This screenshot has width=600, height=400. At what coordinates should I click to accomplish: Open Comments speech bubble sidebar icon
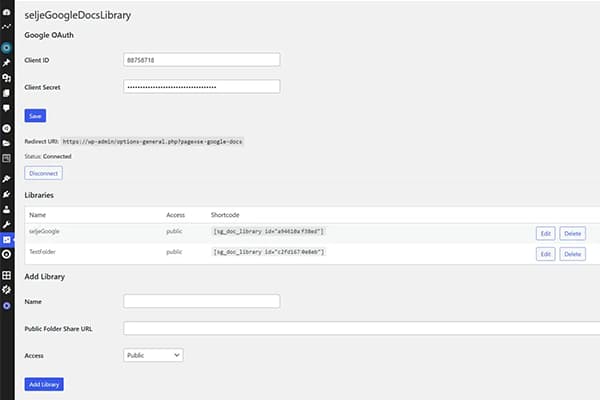(6, 107)
